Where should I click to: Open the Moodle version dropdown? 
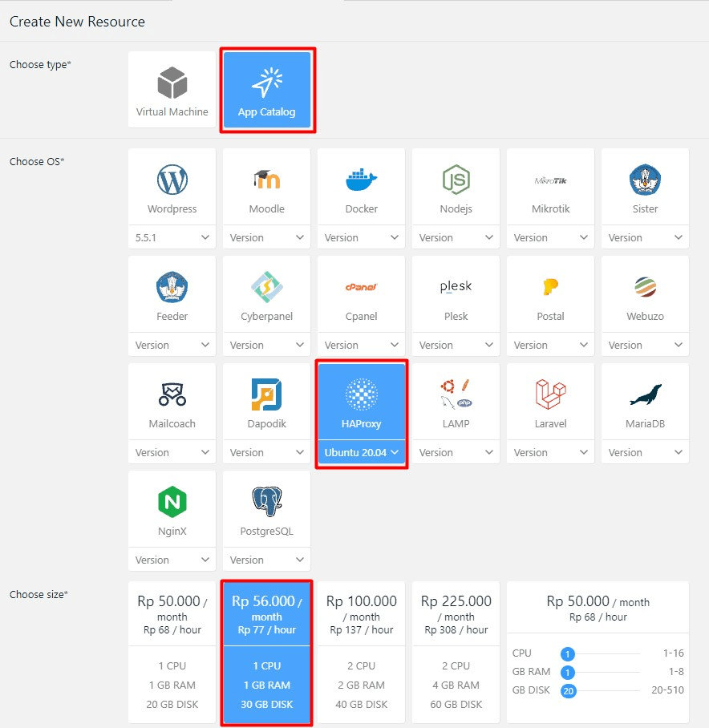pos(266,237)
